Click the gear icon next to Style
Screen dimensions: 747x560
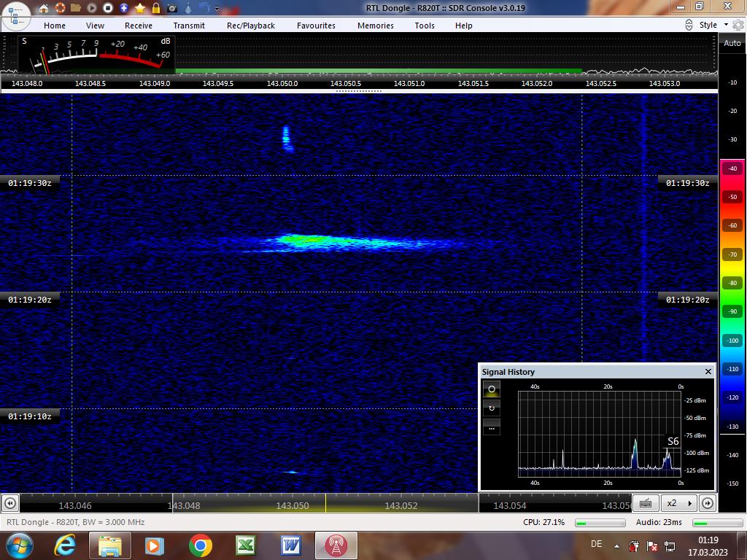point(738,25)
